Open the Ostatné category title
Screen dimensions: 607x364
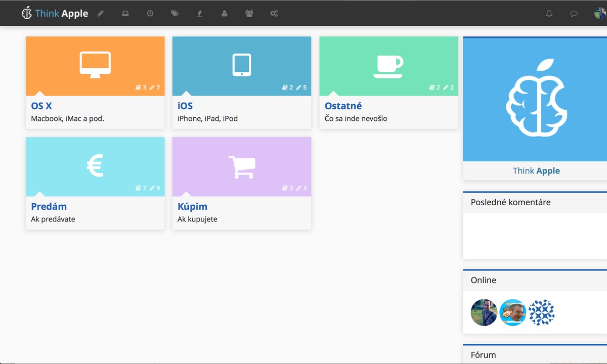tap(343, 106)
